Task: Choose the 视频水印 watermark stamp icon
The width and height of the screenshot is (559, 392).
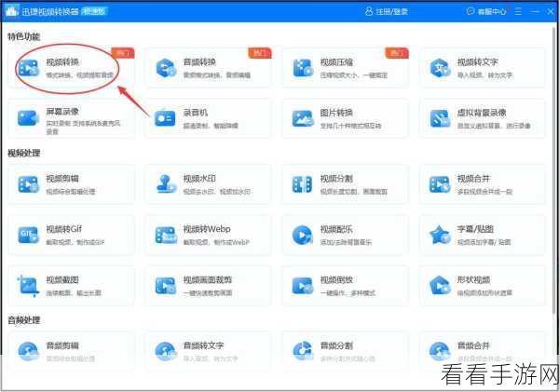Action: tap(166, 183)
